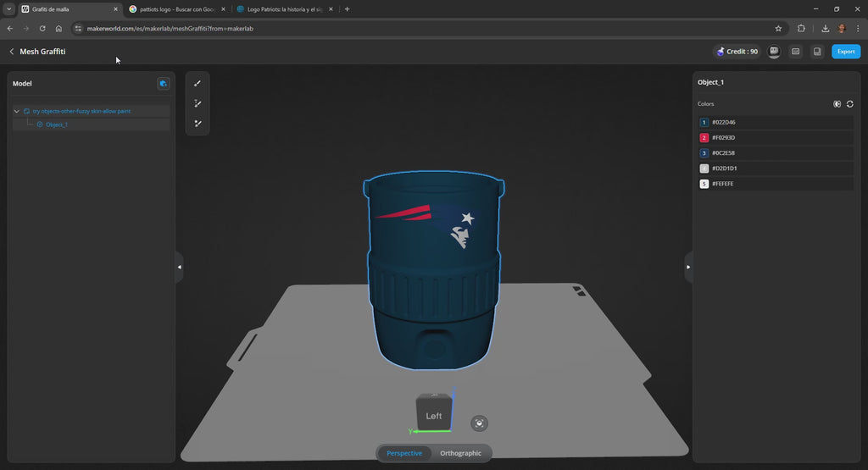Click the browser back button
The image size is (868, 470).
click(10, 29)
